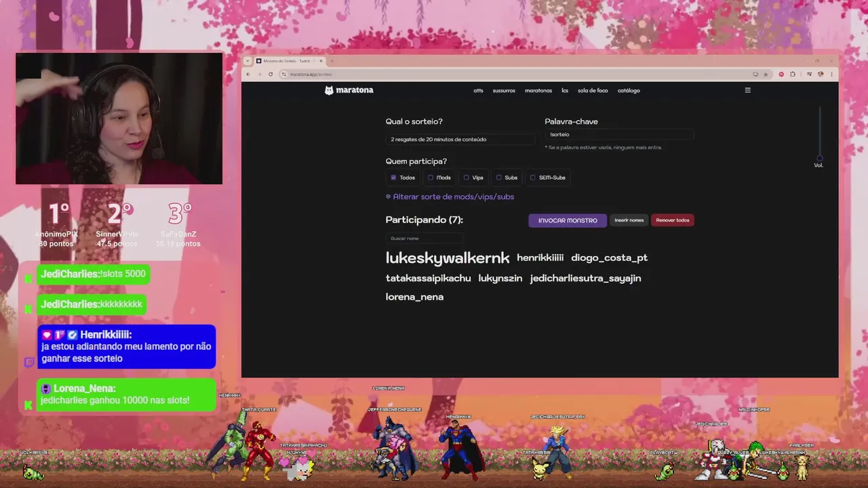868x488 pixels.
Task: Adjust the Vol. volume slider
Action: (819, 134)
